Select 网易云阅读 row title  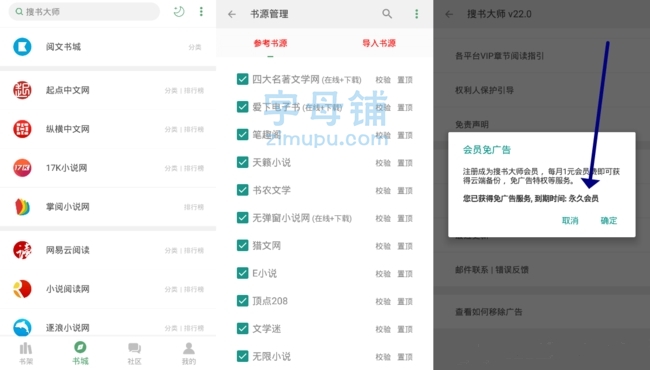(68, 250)
